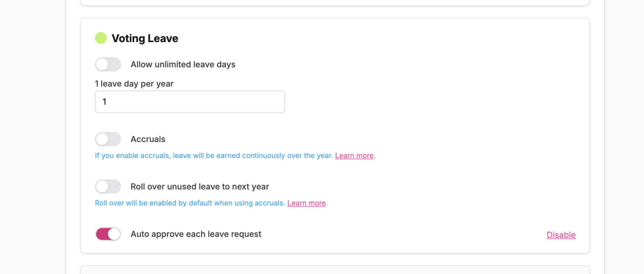
Task: Open the Learn more link about roll over
Action: [x=306, y=203]
